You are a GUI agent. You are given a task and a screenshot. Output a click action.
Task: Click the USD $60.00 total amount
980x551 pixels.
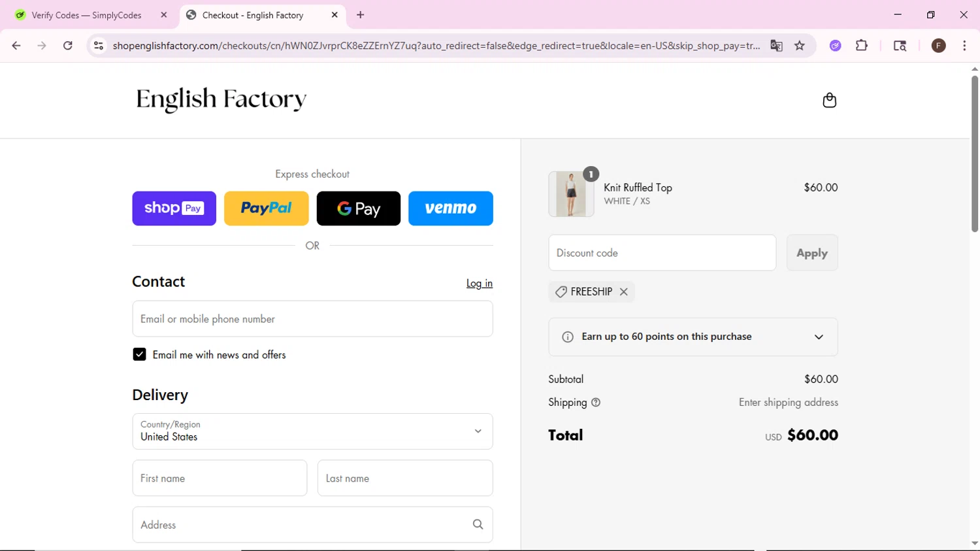tap(802, 435)
